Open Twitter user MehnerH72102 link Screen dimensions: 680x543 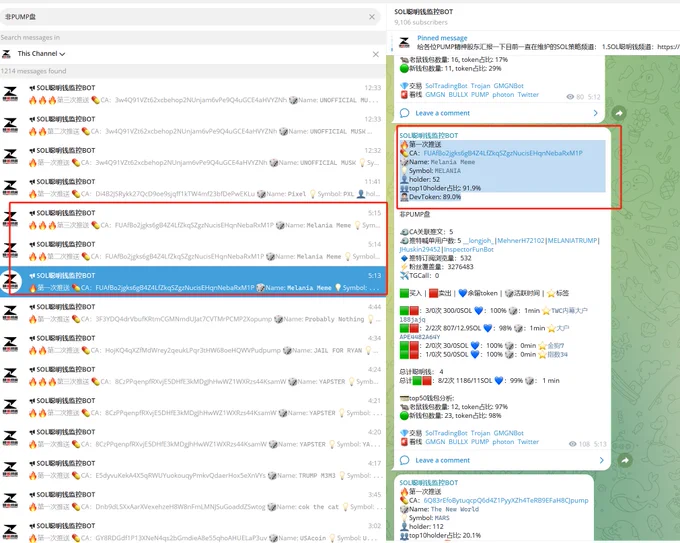coord(520,240)
